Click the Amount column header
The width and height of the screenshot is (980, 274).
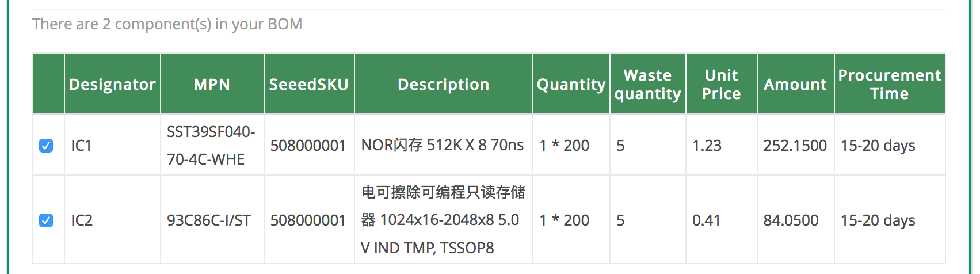[795, 84]
